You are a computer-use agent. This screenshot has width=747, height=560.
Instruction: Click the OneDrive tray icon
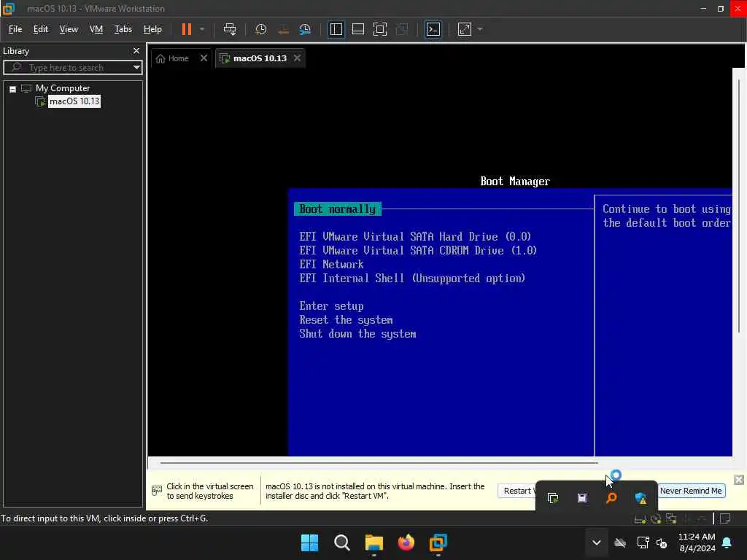tap(620, 542)
